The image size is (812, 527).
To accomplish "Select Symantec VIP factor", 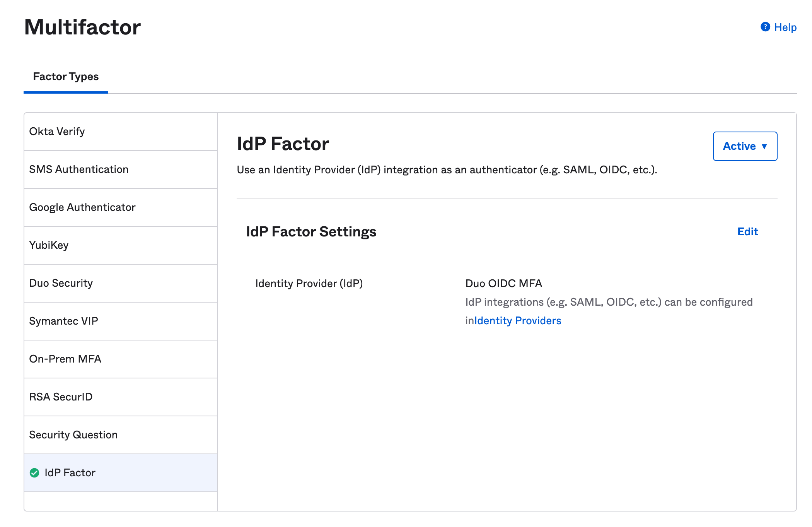I will coord(63,321).
